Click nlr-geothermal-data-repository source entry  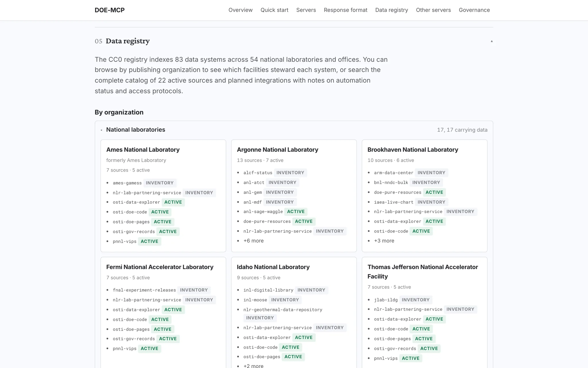pyautogui.click(x=283, y=310)
